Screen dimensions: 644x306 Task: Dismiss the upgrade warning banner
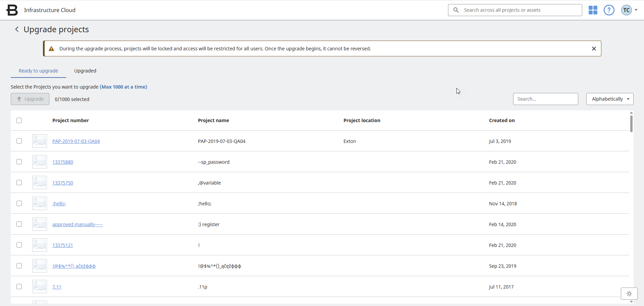pyautogui.click(x=594, y=49)
